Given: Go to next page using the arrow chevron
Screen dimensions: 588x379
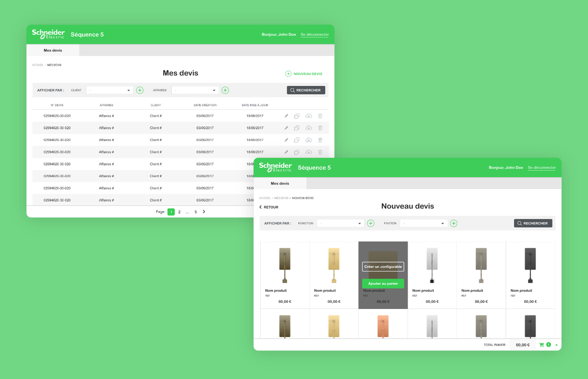Looking at the screenshot, I should pos(203,212).
